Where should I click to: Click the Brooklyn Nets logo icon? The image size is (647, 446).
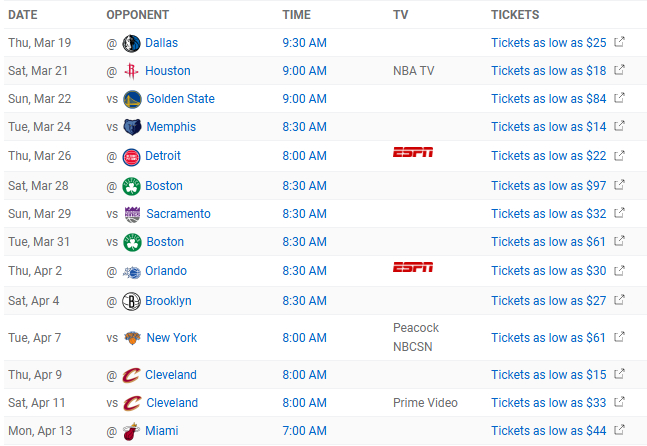[x=131, y=302]
